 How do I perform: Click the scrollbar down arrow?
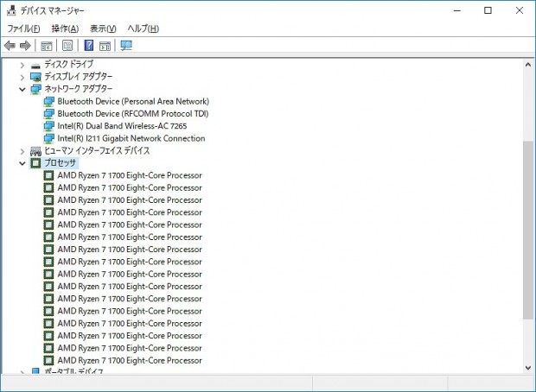[528, 368]
